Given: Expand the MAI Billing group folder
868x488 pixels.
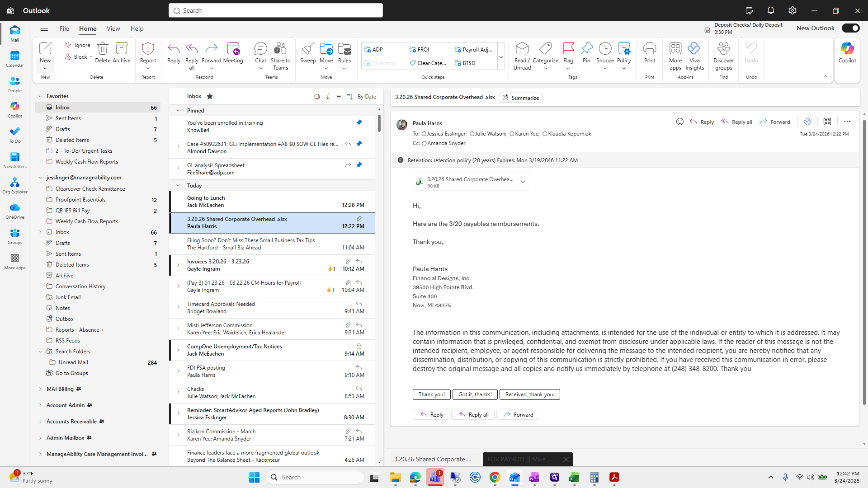Looking at the screenshot, I should 40,389.
